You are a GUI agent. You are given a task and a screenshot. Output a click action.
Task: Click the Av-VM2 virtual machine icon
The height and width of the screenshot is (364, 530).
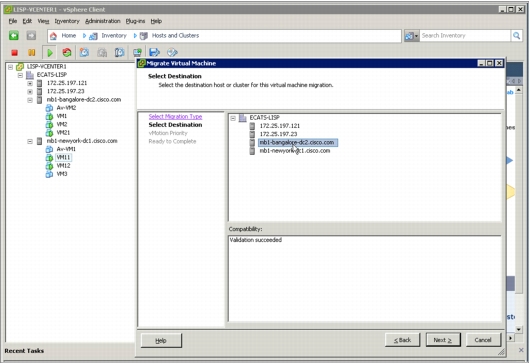click(x=49, y=108)
